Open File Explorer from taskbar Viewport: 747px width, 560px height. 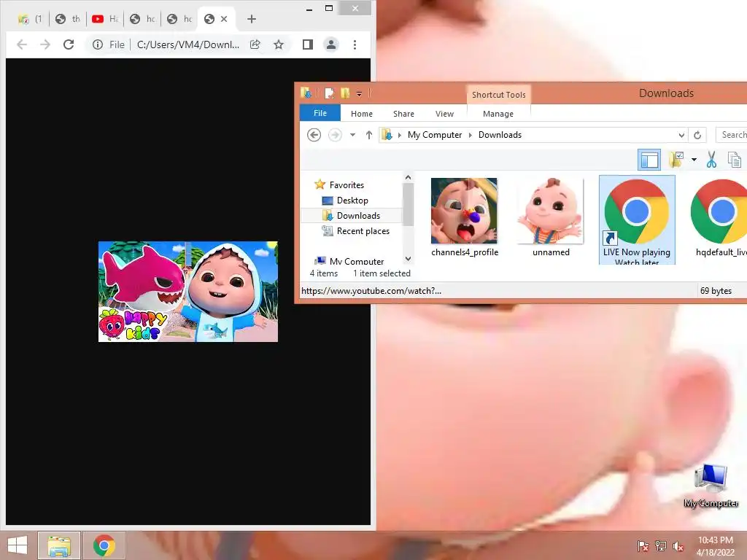coord(59,545)
